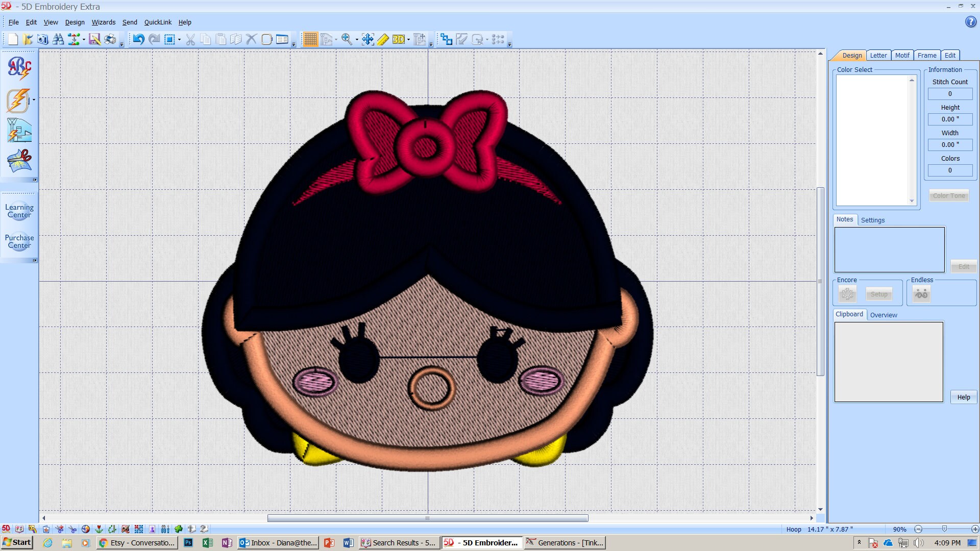Click the magnifier Zoom tool
The image size is (980, 551).
(347, 39)
